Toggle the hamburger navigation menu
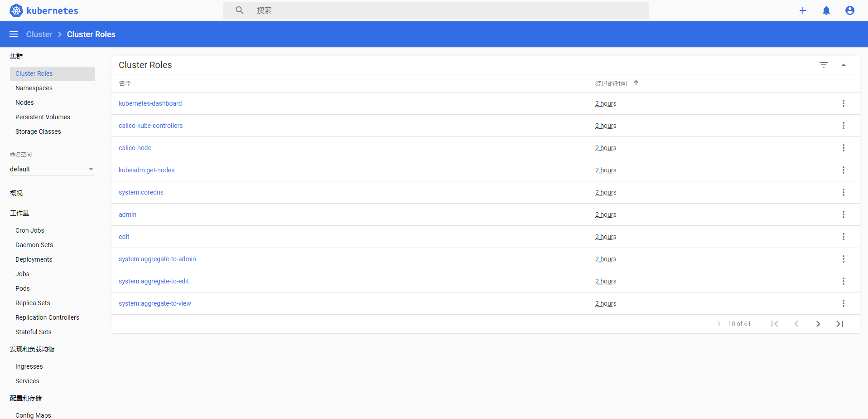 click(14, 34)
